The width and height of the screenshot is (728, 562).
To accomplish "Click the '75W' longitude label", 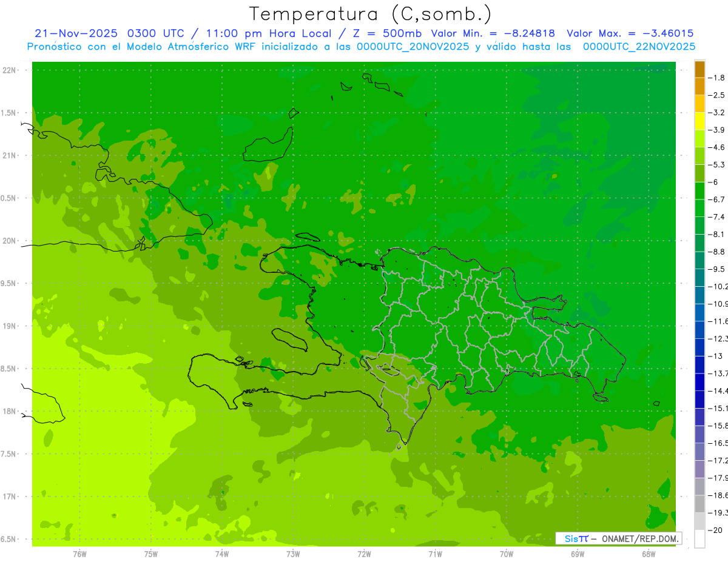I will (151, 554).
